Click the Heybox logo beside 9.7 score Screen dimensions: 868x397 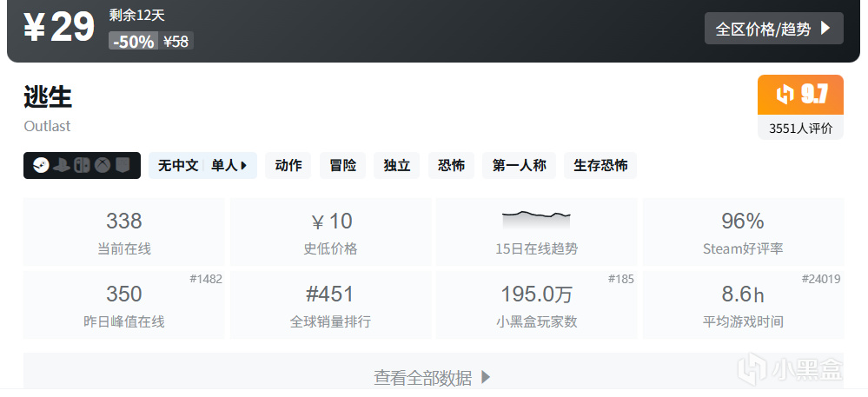(785, 95)
